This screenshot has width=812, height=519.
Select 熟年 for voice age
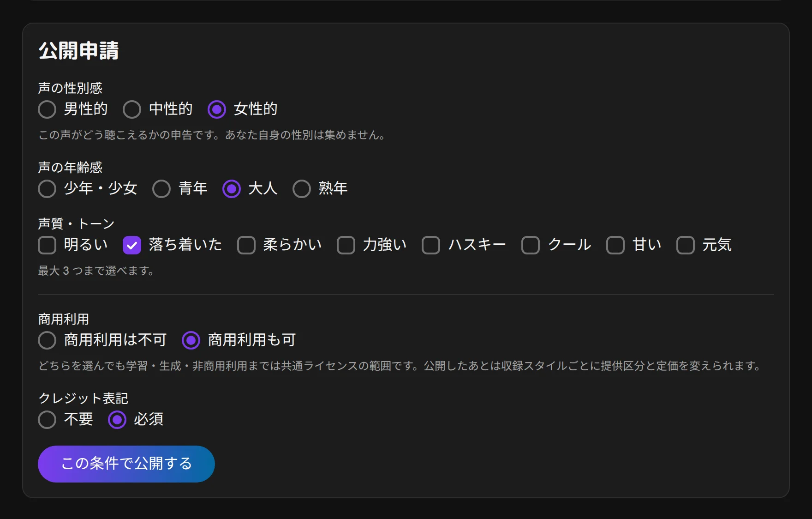[302, 189]
